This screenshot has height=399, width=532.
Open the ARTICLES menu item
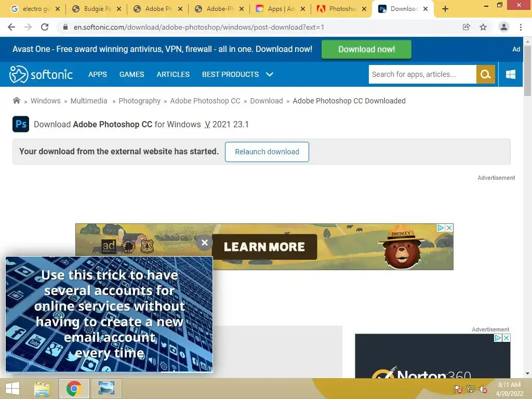tap(173, 74)
